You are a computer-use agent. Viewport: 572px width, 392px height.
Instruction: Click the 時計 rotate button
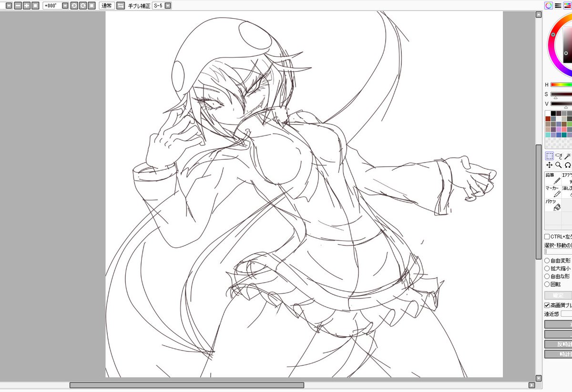tap(558, 354)
